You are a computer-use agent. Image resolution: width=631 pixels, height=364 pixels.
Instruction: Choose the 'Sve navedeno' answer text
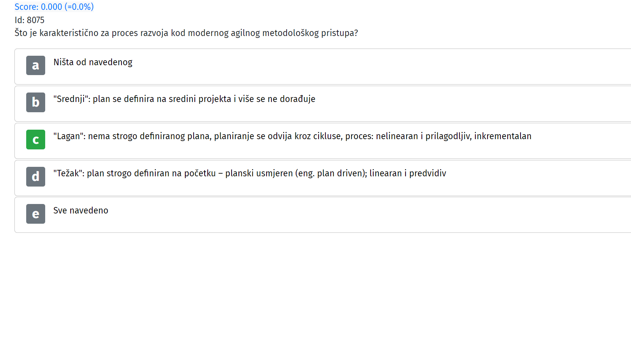pyautogui.click(x=81, y=210)
